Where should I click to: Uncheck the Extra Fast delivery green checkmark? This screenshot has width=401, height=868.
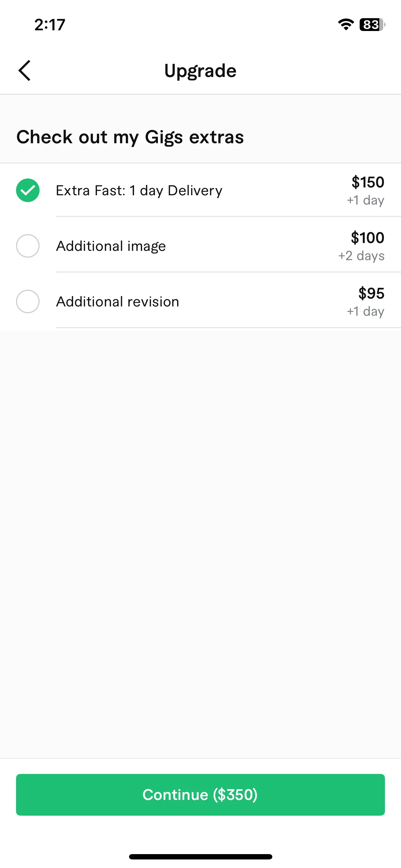click(x=28, y=190)
